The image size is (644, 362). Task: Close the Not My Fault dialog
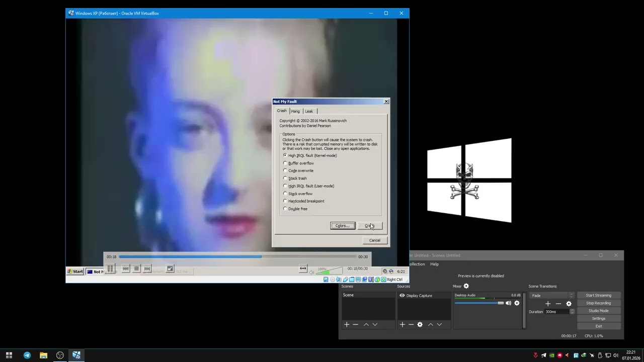click(x=386, y=102)
